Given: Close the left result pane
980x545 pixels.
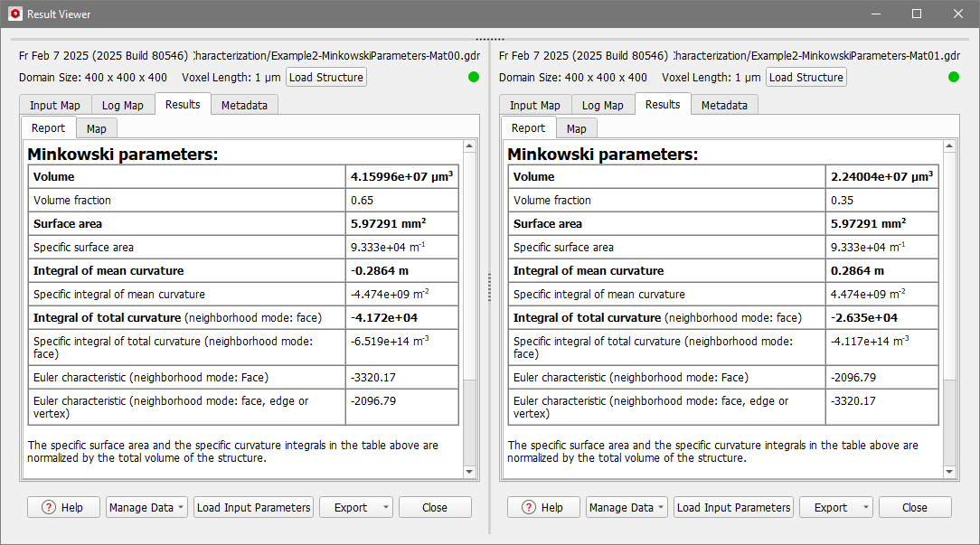Looking at the screenshot, I should pyautogui.click(x=435, y=508).
